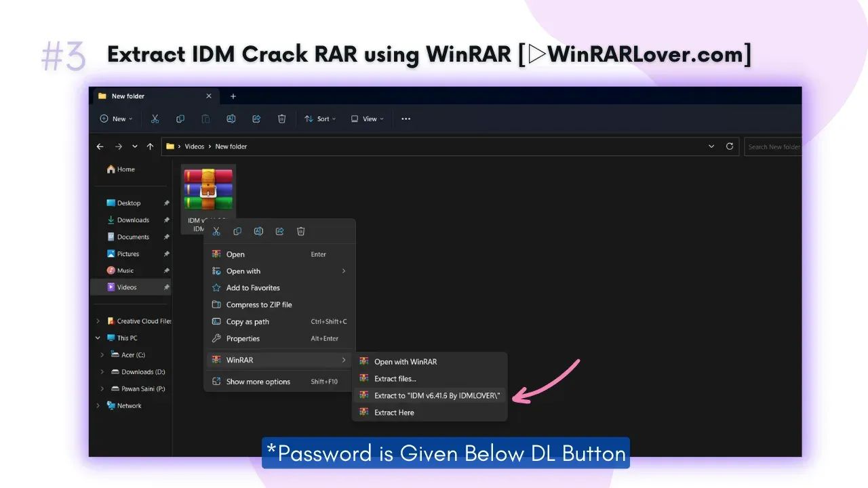Click the Share icon in Explorer toolbar
Screen dimensions: 868x488
tap(256, 119)
